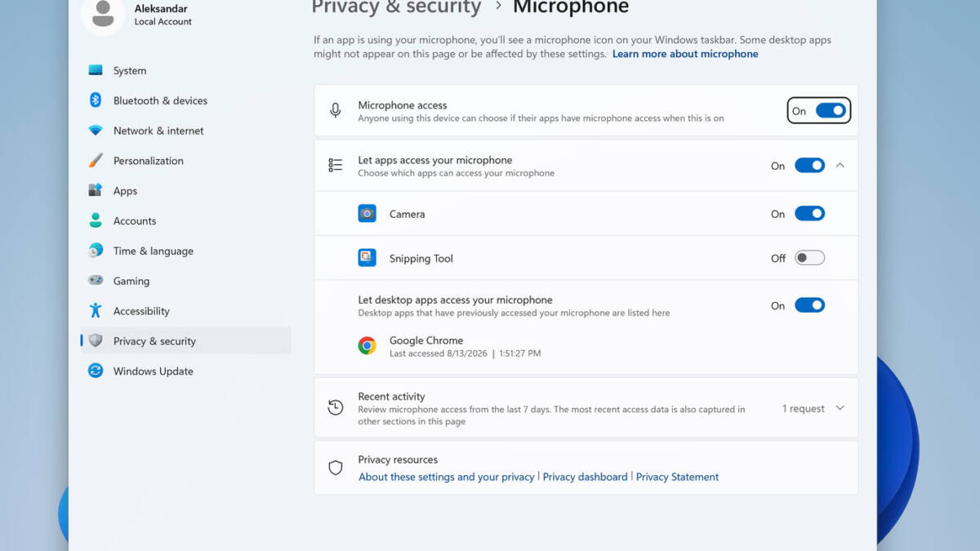
Task: Click the list icon beside Let apps access
Action: click(336, 166)
